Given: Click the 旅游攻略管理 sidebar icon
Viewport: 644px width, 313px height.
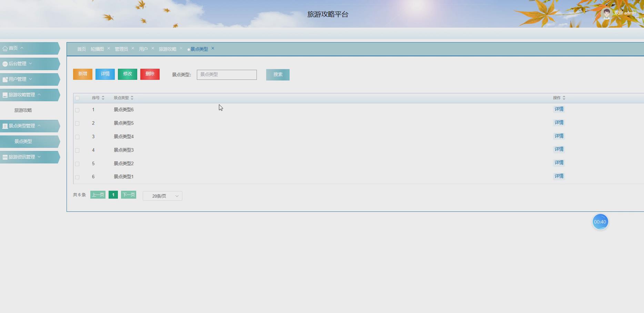Looking at the screenshot, I should coord(5,94).
